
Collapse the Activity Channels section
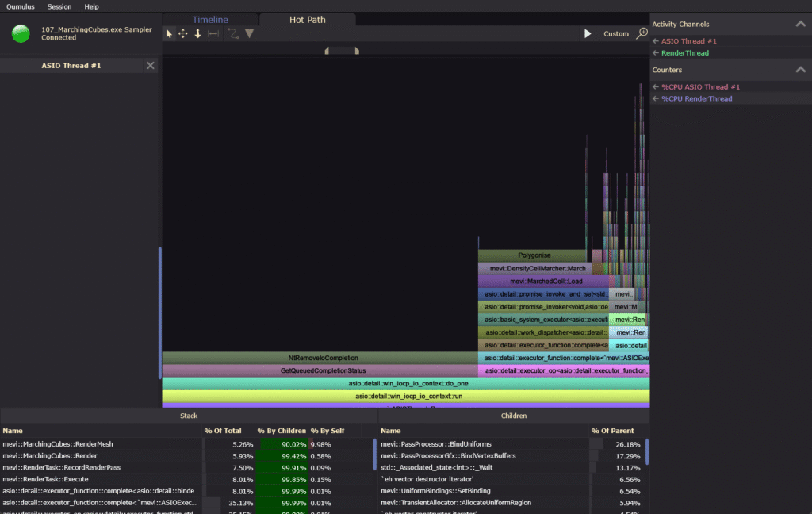coord(800,25)
